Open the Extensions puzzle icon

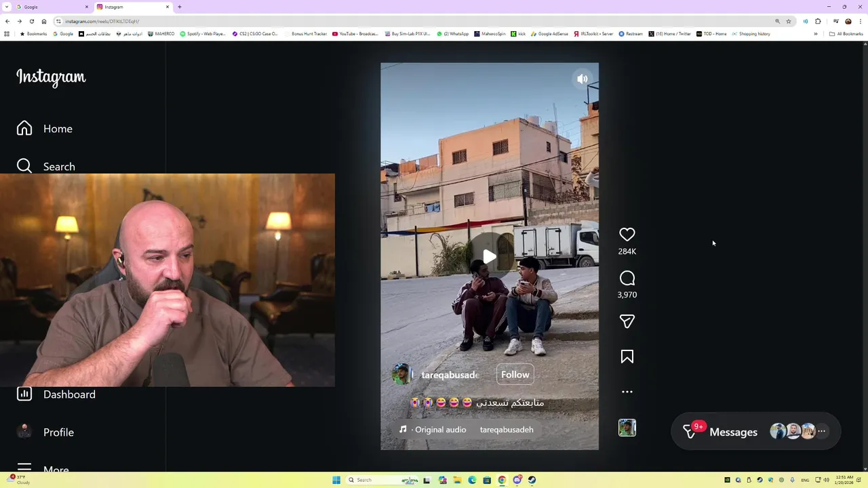coord(818,21)
